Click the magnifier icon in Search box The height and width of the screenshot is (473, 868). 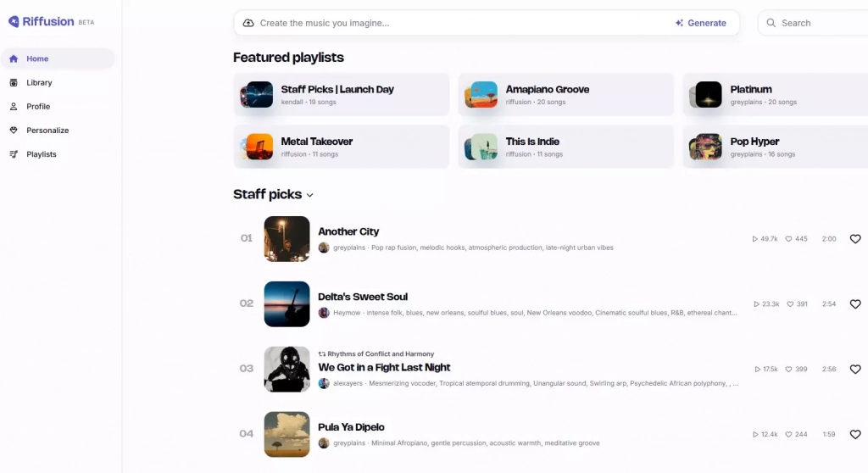pos(771,23)
